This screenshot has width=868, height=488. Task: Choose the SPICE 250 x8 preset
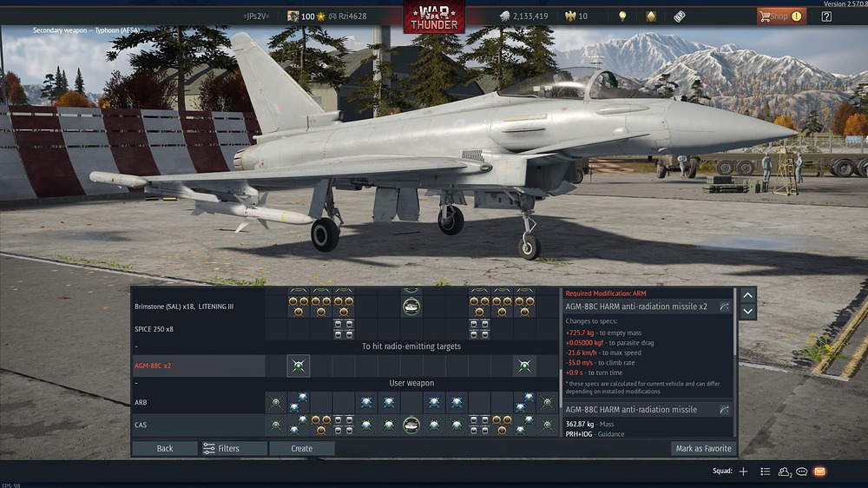[198, 329]
